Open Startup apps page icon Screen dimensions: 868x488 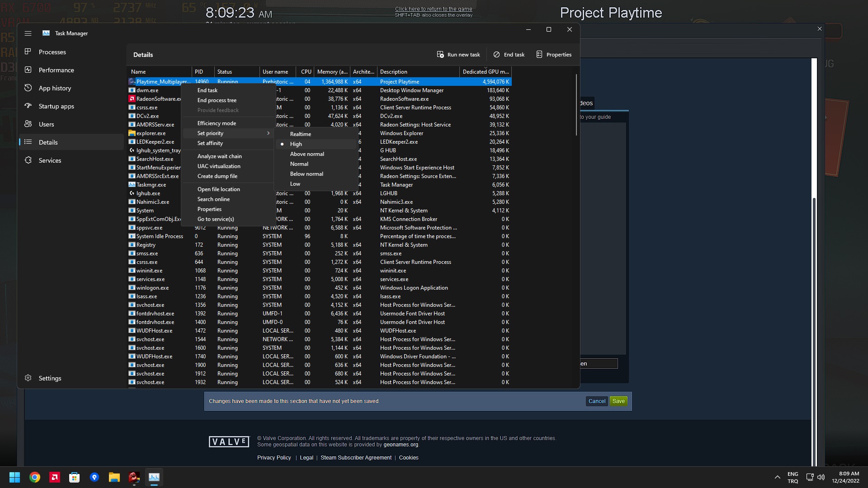[28, 106]
